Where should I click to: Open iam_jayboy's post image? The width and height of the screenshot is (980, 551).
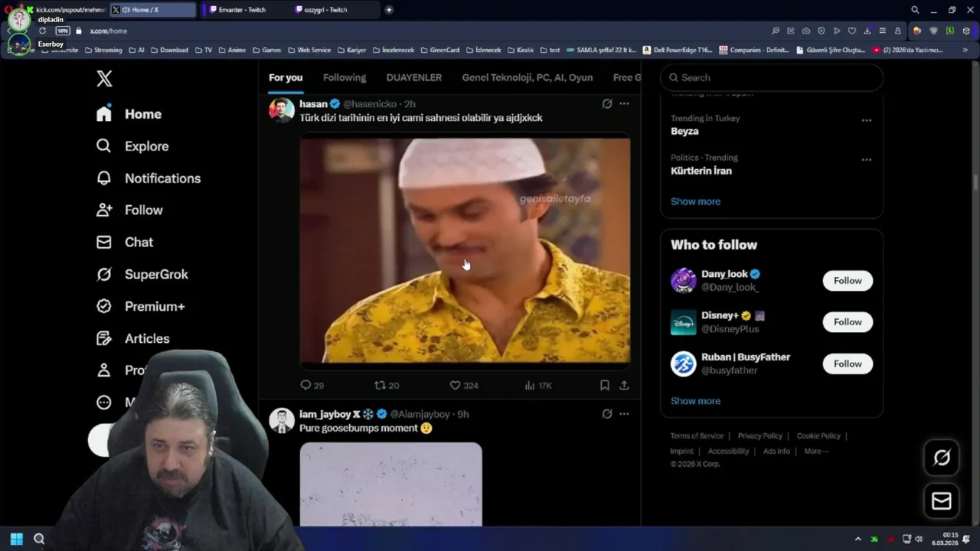tap(390, 484)
